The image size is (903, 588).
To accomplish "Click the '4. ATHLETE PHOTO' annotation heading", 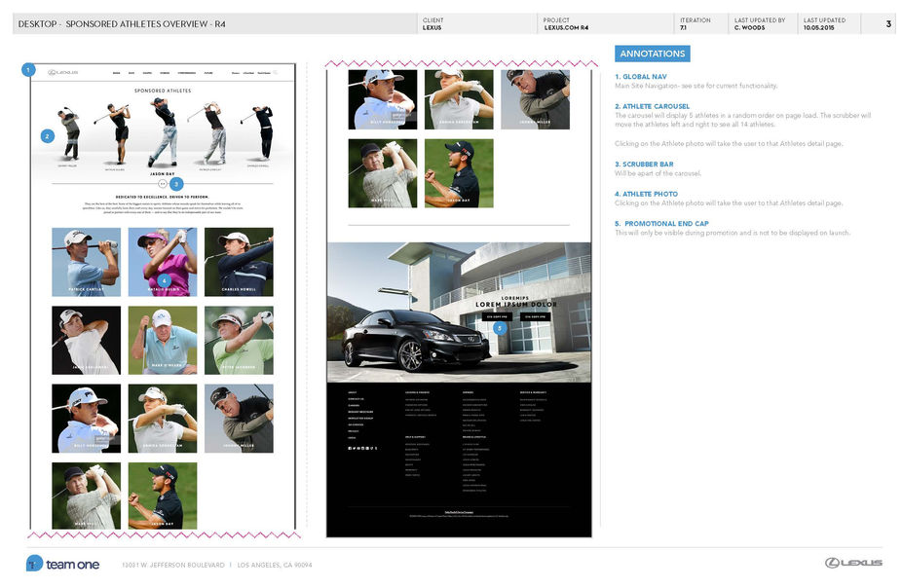I will pos(646,194).
